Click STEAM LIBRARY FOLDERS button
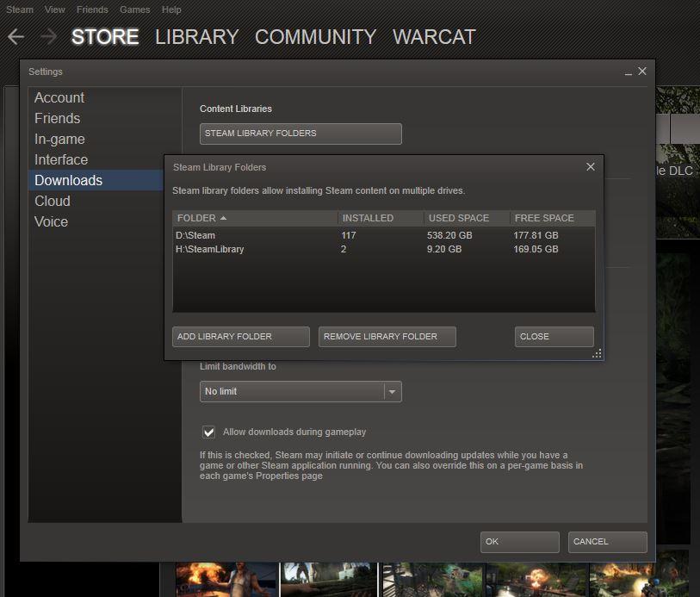 (300, 134)
